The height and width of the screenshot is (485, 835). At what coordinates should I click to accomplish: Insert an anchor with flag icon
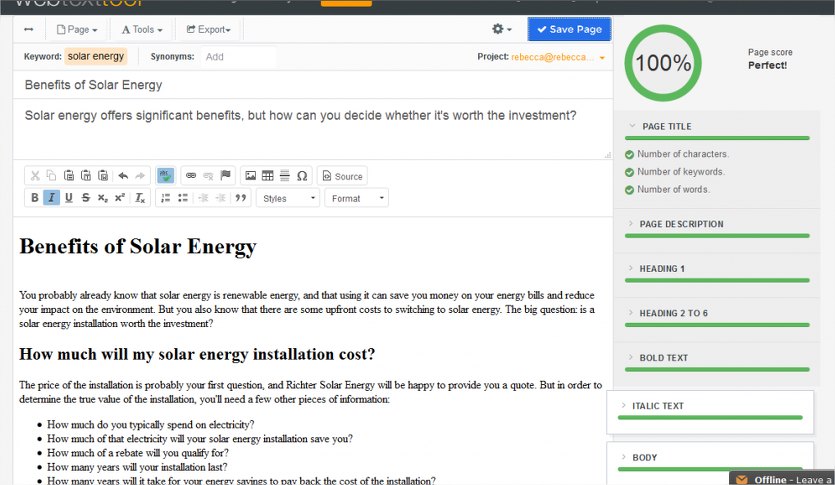click(225, 175)
